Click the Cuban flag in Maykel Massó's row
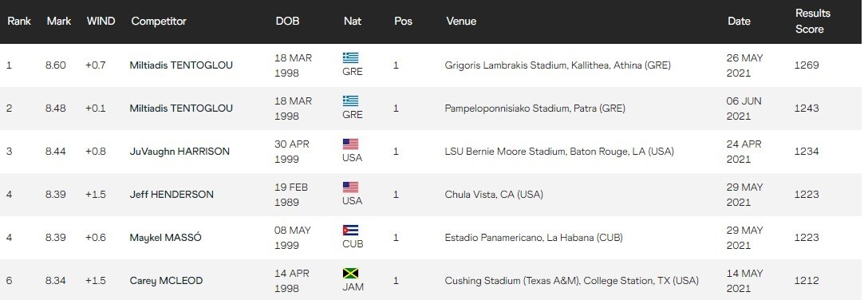868x300 pixels. click(350, 231)
